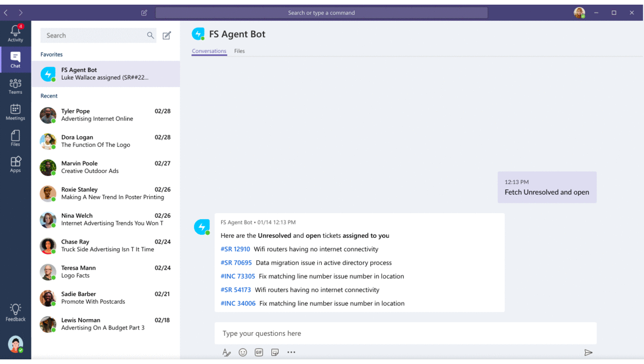644x364 pixels.
Task: Open chat with Teresa Mann
Action: [x=106, y=272]
